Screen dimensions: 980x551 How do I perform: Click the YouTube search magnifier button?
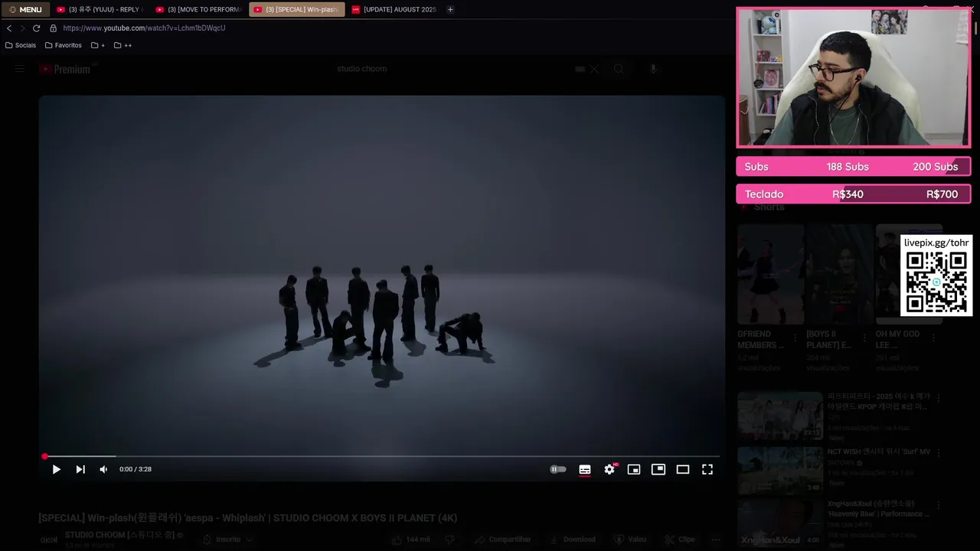[619, 69]
